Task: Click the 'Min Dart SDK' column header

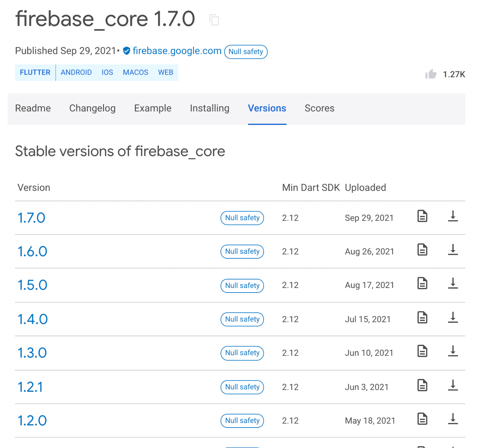Action: point(311,188)
